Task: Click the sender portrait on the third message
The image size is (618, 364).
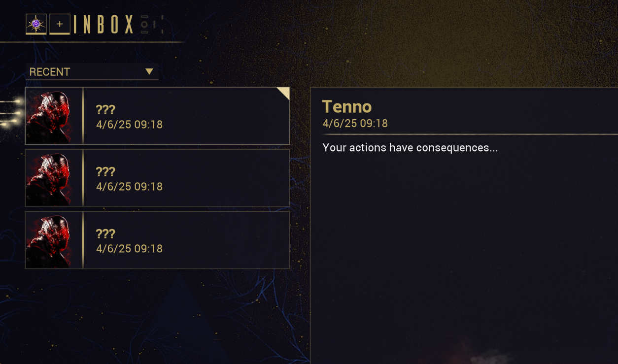Action: (x=49, y=240)
